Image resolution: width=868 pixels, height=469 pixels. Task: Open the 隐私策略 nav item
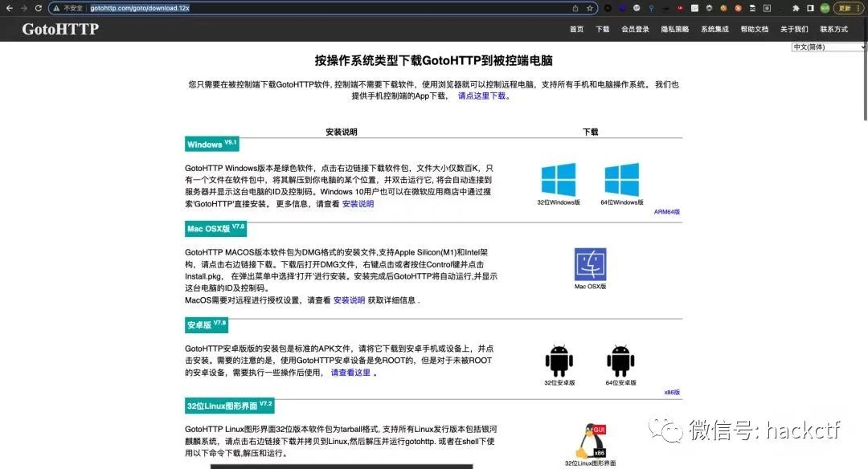point(675,29)
